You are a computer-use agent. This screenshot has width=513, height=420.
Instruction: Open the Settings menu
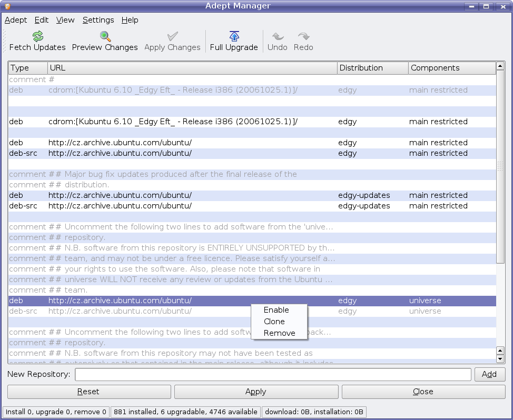point(98,20)
